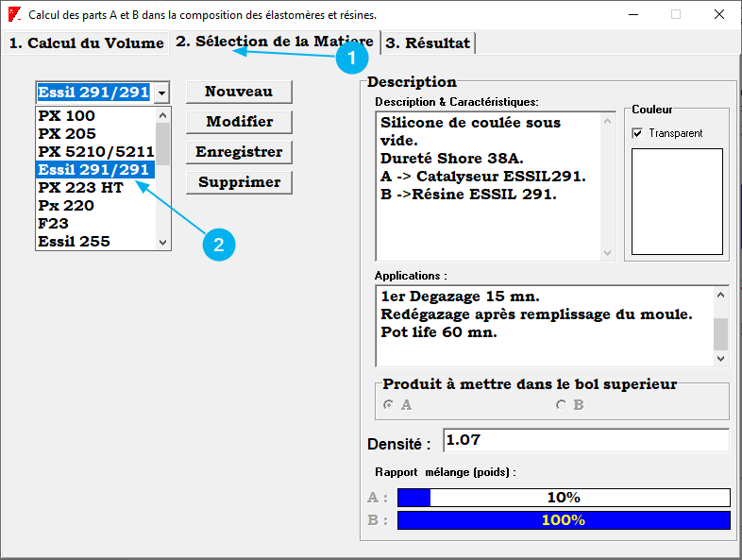742x560 pixels.
Task: Pick Essil 255 in the list
Action: pos(95,241)
